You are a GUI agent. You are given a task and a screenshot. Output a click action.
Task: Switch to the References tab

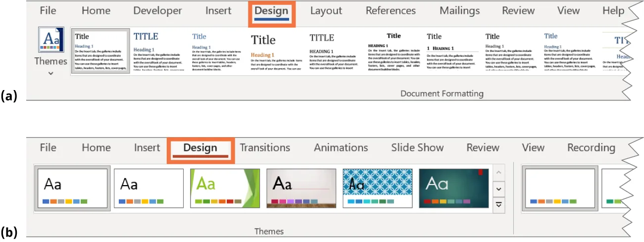click(391, 11)
